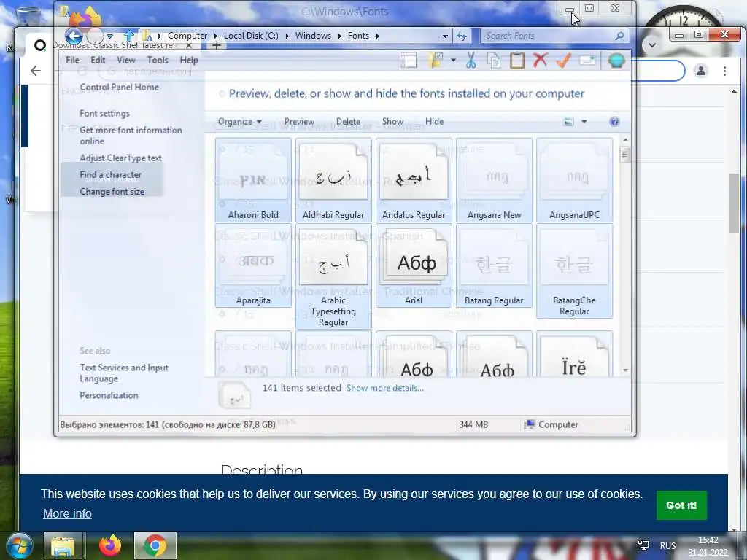Select the BatangChe Regular font
The width and height of the screenshot is (747, 560).
[575, 271]
